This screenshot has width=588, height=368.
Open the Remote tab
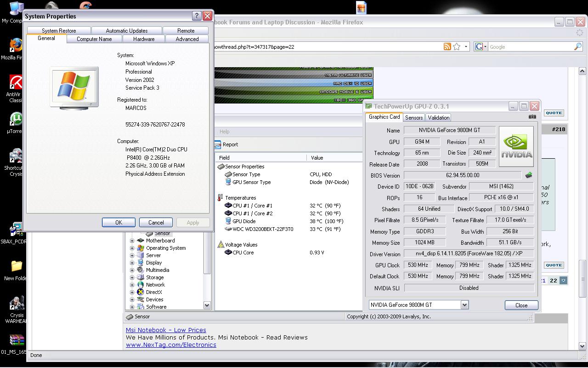[186, 30]
